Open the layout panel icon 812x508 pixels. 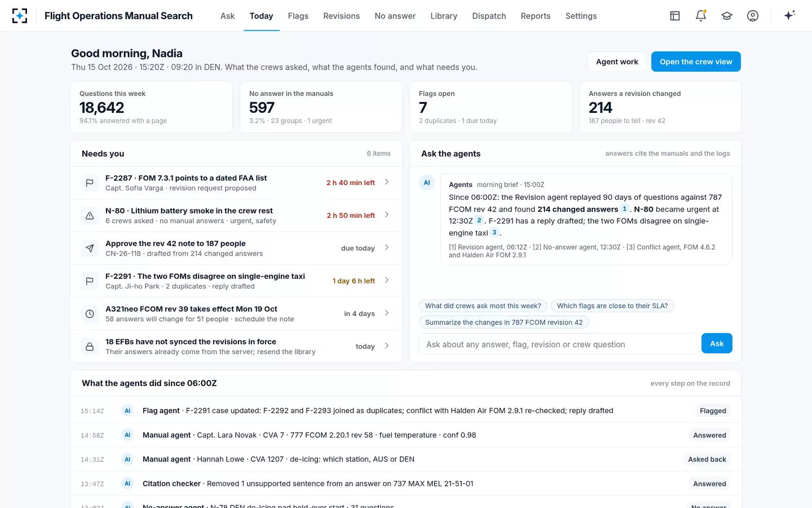tap(675, 16)
